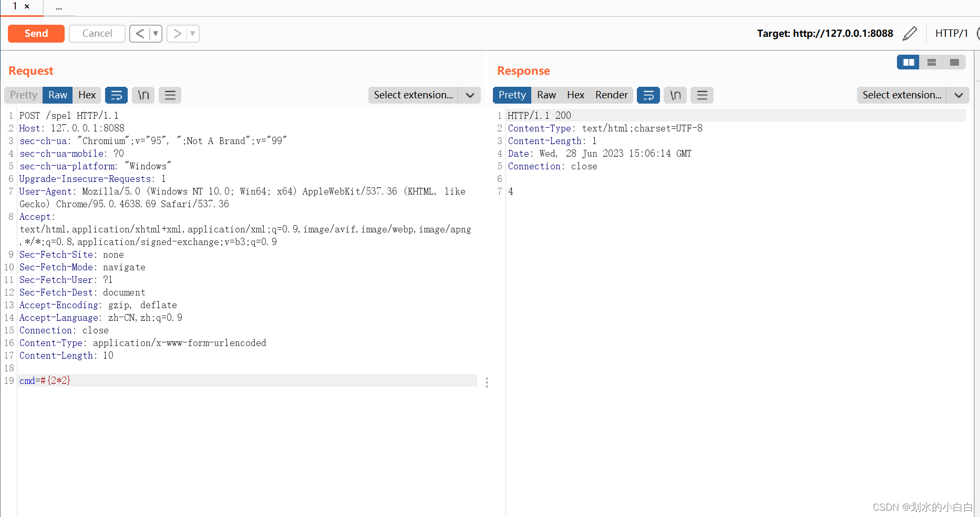Open Request panel hamburger options menu

(x=170, y=95)
